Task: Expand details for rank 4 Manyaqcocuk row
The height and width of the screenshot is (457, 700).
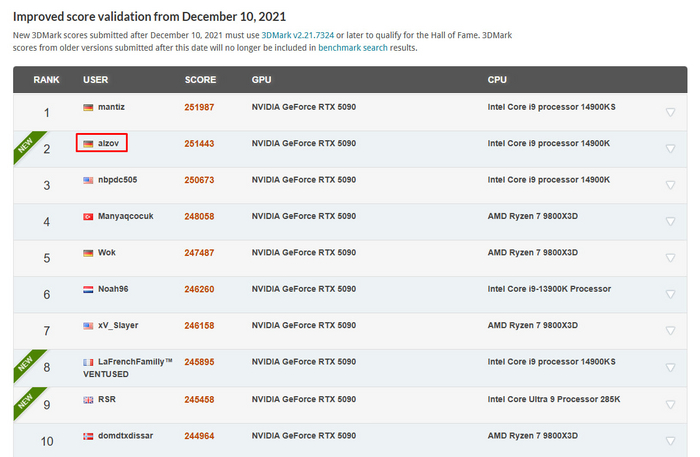Action: pyautogui.click(x=670, y=221)
